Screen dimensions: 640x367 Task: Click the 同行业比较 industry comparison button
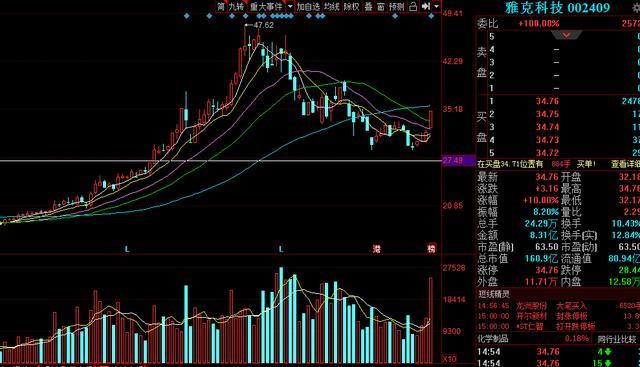[x=617, y=339]
